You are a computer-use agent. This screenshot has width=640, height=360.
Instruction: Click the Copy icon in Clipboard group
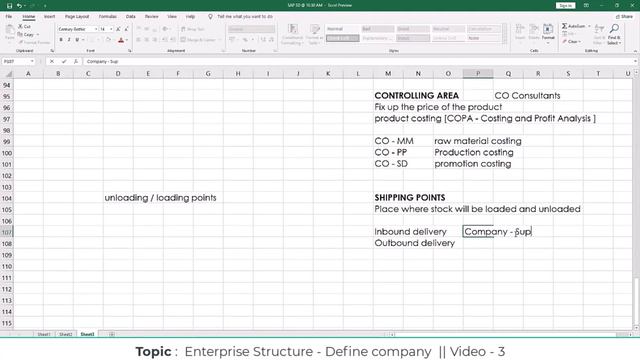(x=20, y=35)
